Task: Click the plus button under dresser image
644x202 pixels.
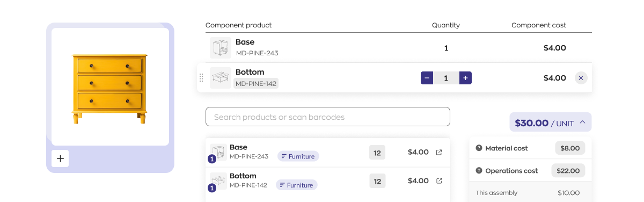Action: tap(60, 158)
